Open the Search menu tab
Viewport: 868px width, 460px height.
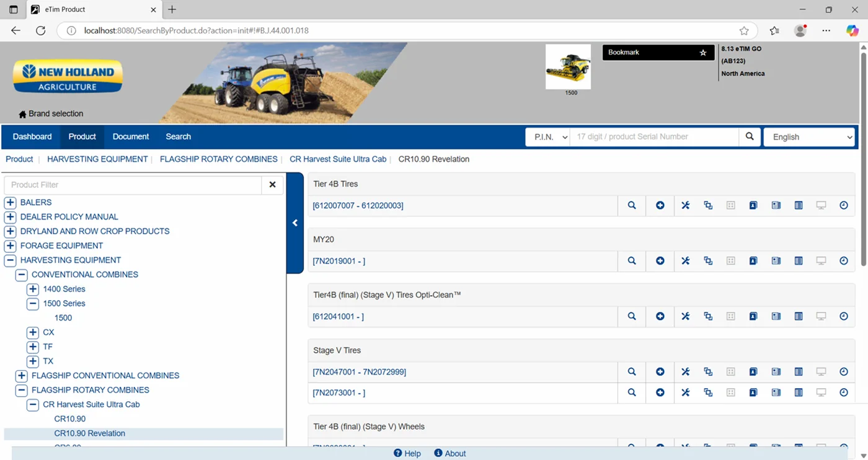pos(178,136)
